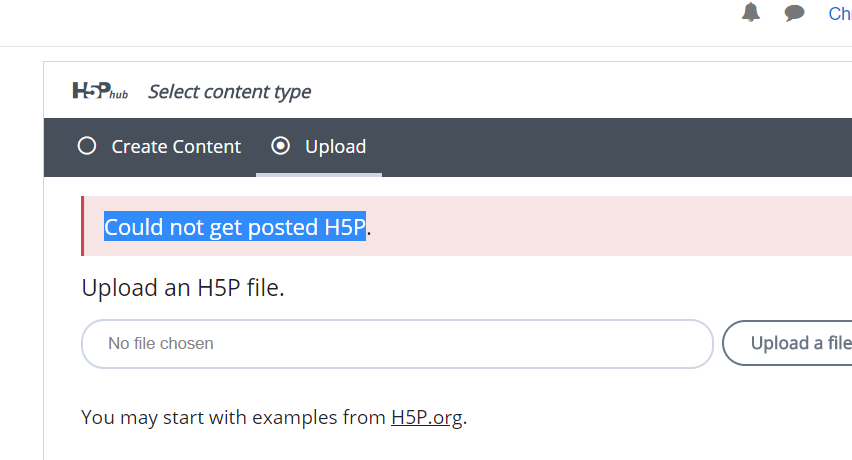Click the H5P hub logo
Screen dimensions: 852x460
[101, 91]
